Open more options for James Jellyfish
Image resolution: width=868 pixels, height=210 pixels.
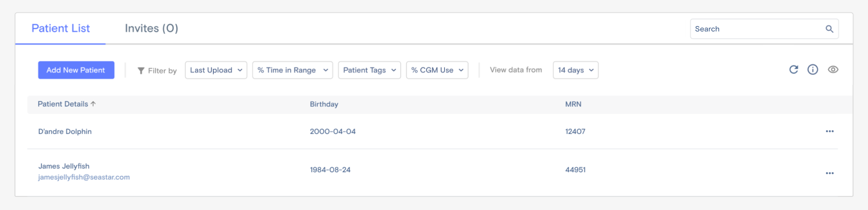coord(830,173)
